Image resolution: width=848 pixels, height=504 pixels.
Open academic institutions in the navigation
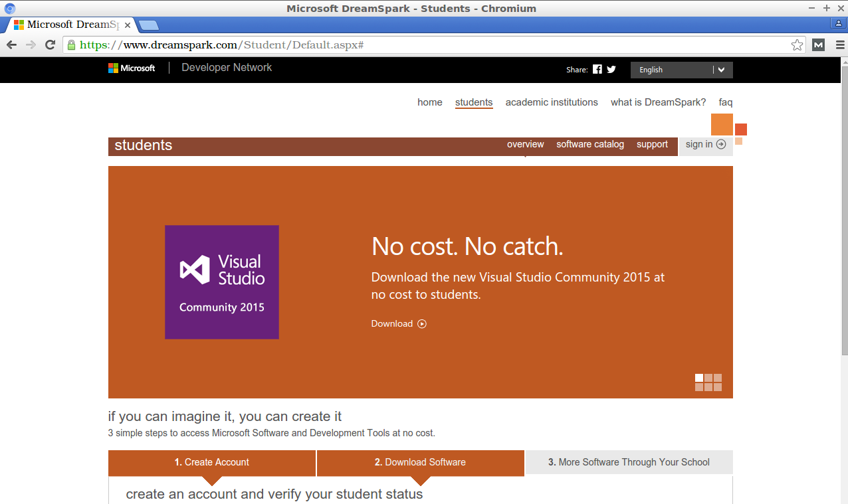tap(552, 102)
